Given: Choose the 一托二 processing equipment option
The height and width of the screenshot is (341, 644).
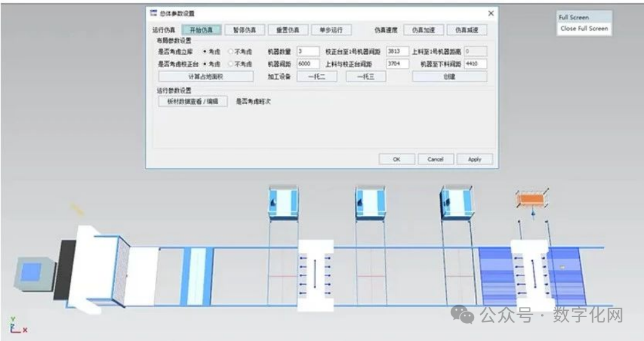Looking at the screenshot, I should [x=319, y=76].
